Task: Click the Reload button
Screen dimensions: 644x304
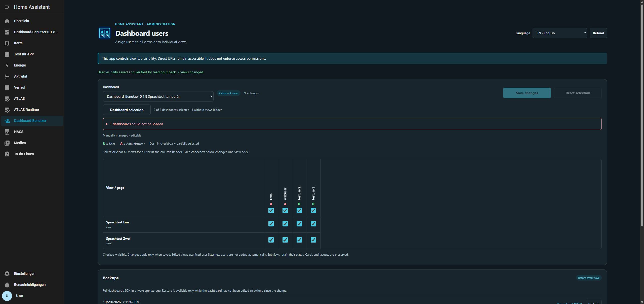Action: click(598, 33)
